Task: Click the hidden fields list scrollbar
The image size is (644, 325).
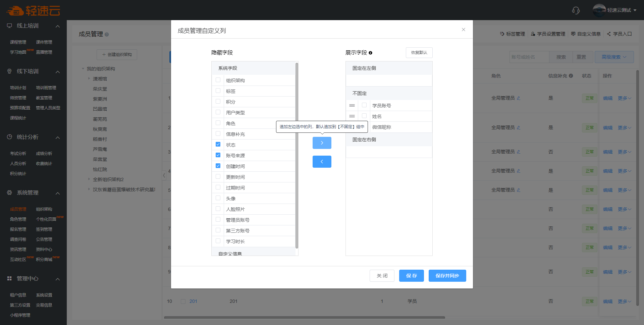Action: [297, 154]
